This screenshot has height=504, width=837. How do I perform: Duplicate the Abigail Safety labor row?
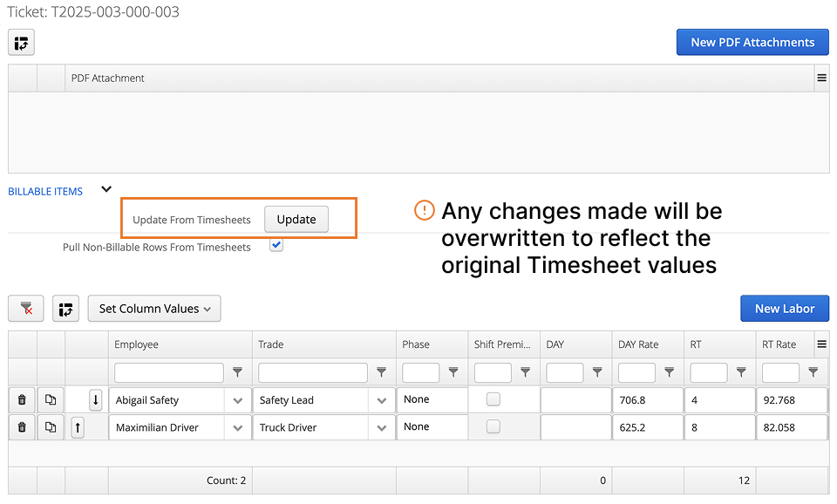point(51,399)
